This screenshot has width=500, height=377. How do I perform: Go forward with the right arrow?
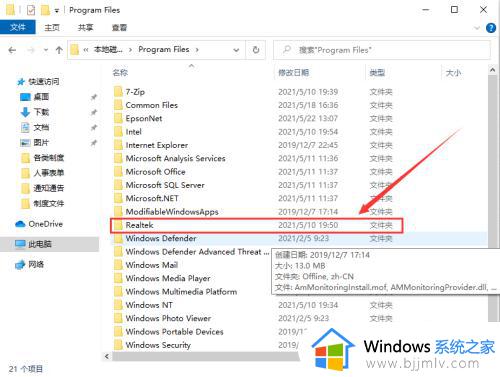[31, 50]
